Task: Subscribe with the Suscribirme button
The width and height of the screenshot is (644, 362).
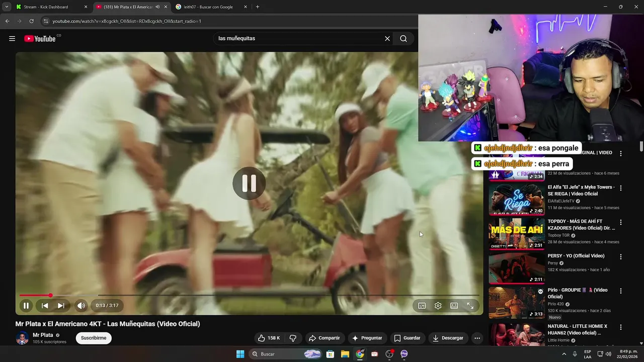Action: (94, 338)
